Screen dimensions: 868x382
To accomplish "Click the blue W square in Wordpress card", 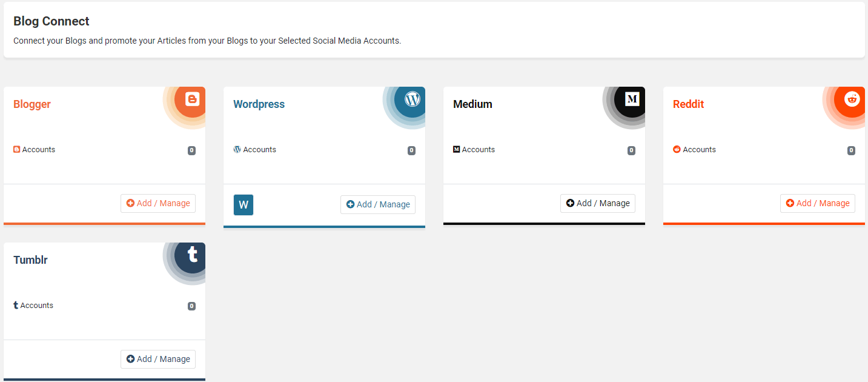I will (244, 205).
